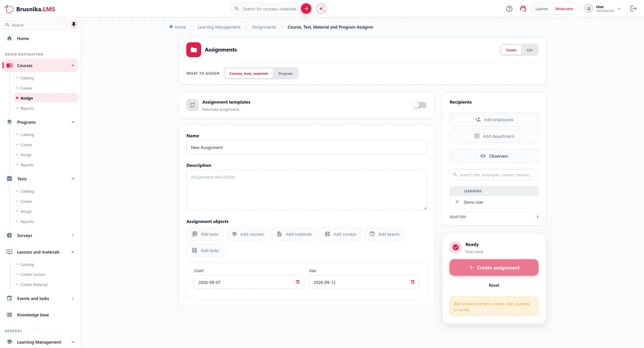The image size is (644, 348).
Task: Click the Ready check mark icon
Action: click(x=455, y=247)
